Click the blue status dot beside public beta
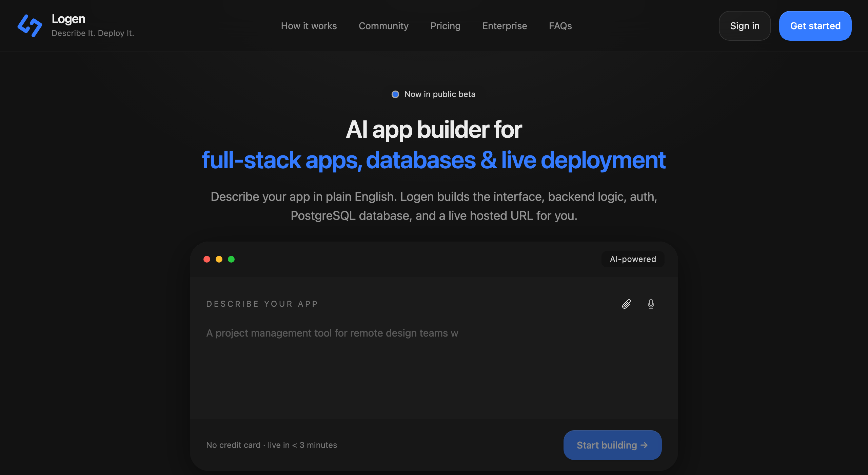868x475 pixels. click(x=395, y=94)
